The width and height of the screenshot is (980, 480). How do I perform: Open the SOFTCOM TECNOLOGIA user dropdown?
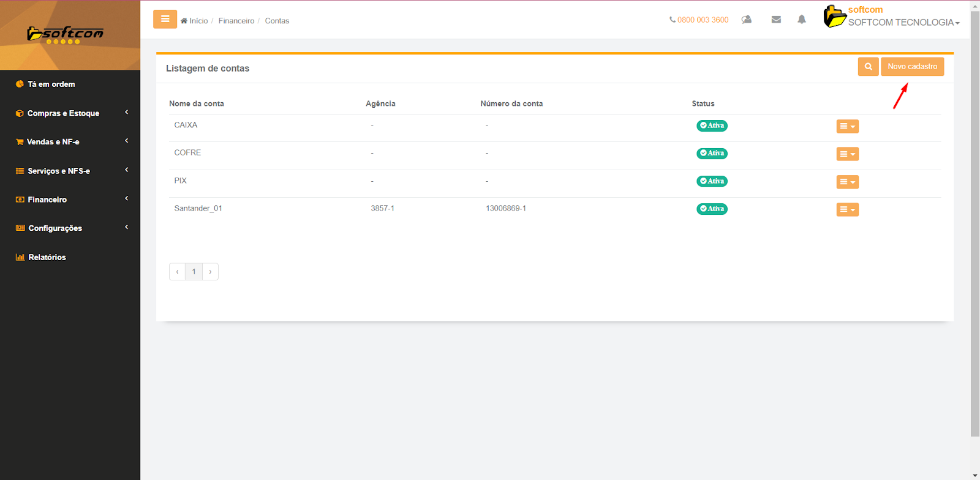[903, 23]
